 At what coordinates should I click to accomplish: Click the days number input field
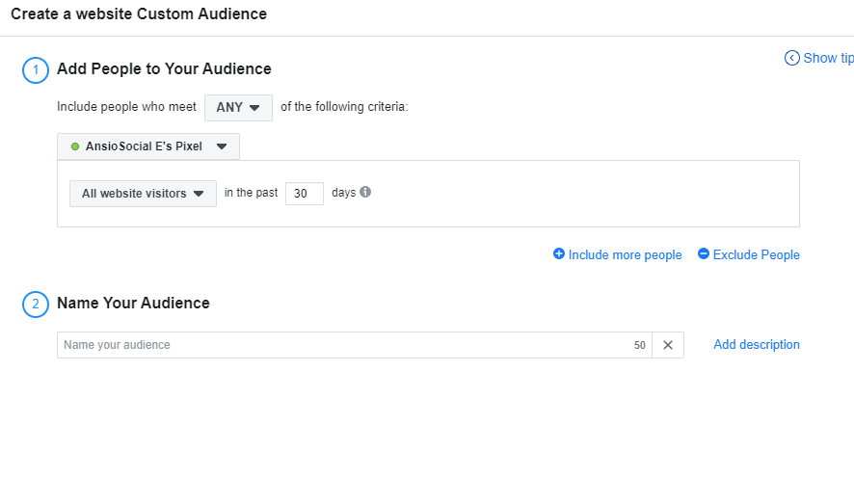304,194
